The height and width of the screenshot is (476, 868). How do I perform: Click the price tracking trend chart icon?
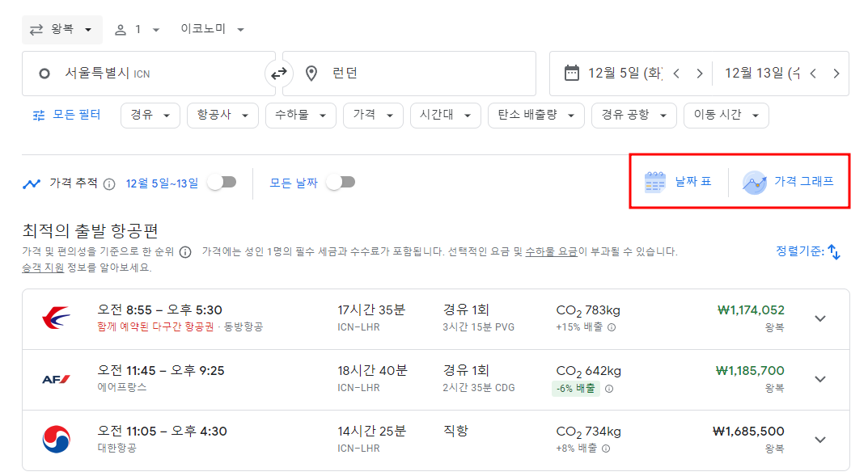31,183
